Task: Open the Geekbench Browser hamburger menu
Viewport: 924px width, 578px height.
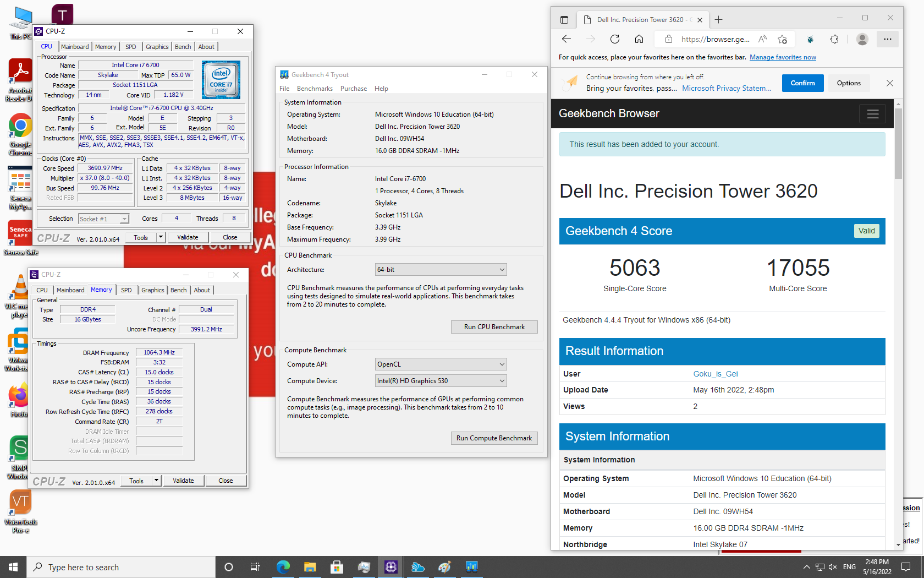Action: (872, 114)
